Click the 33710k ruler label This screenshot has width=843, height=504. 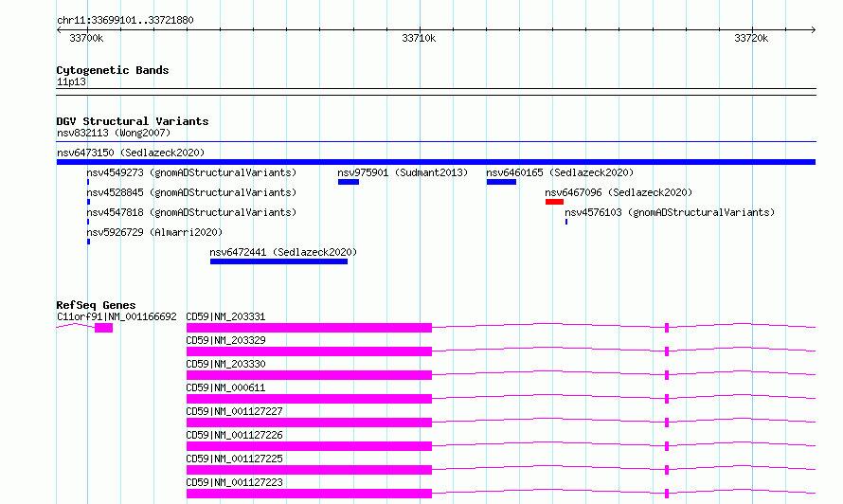coord(419,38)
